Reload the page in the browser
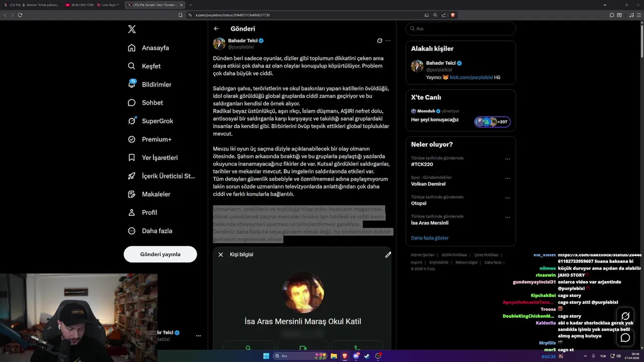This screenshot has width=644, height=362. [x=20, y=15]
